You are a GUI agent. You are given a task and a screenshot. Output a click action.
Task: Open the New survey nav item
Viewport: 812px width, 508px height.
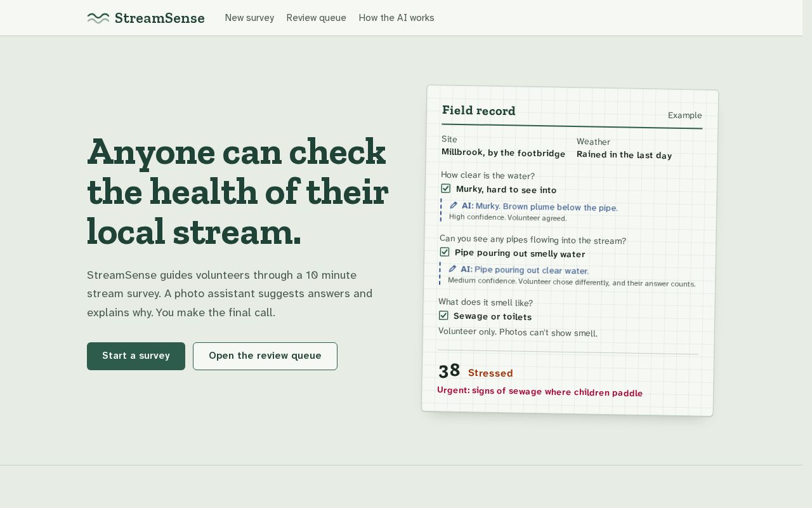[x=249, y=18]
